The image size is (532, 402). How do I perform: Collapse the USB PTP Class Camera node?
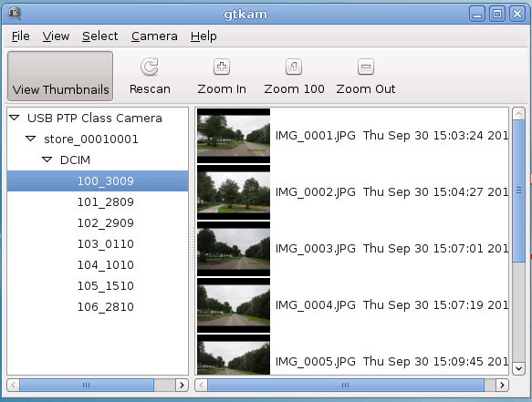coord(15,118)
